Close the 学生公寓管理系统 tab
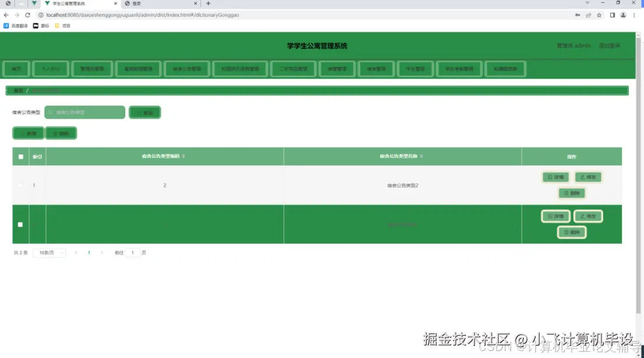 point(115,3)
